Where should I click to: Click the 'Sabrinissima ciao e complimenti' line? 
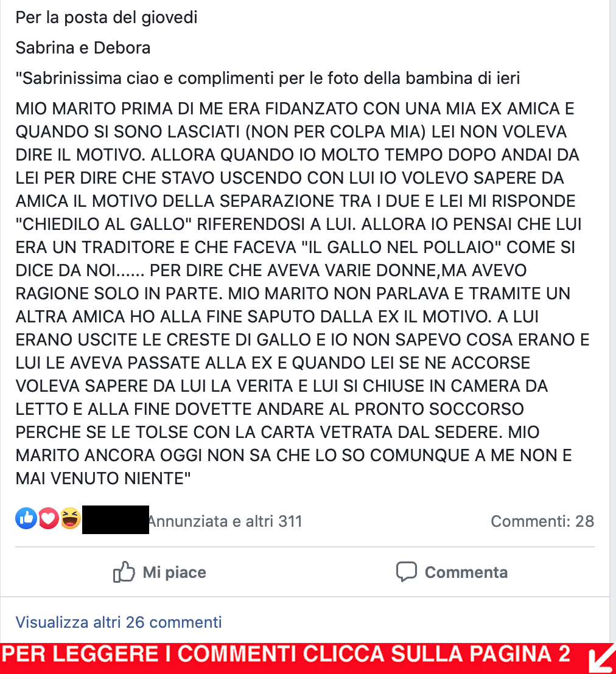coord(268,78)
